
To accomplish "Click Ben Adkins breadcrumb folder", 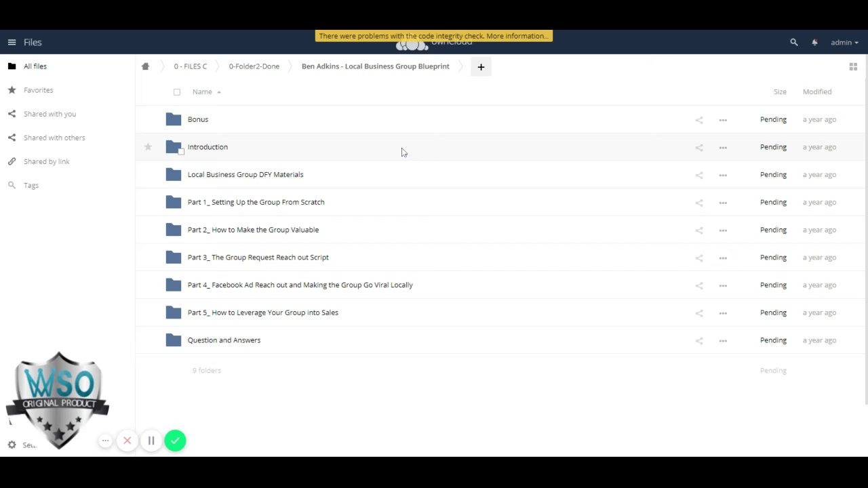I will tap(375, 66).
